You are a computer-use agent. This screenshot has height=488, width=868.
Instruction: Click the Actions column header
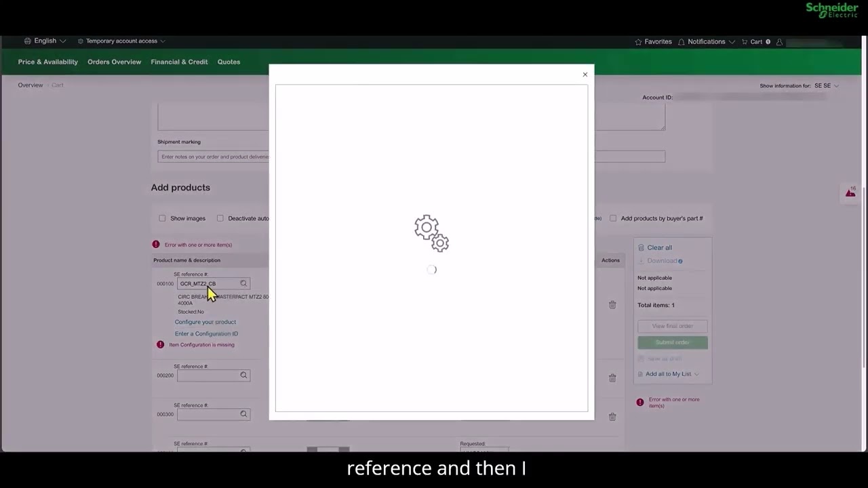pos(610,260)
